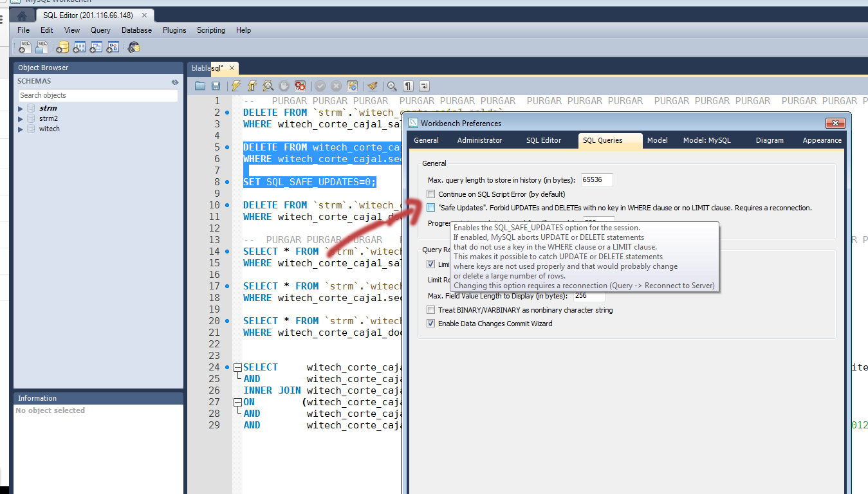
Task: Open the Edit menu
Action: click(47, 30)
